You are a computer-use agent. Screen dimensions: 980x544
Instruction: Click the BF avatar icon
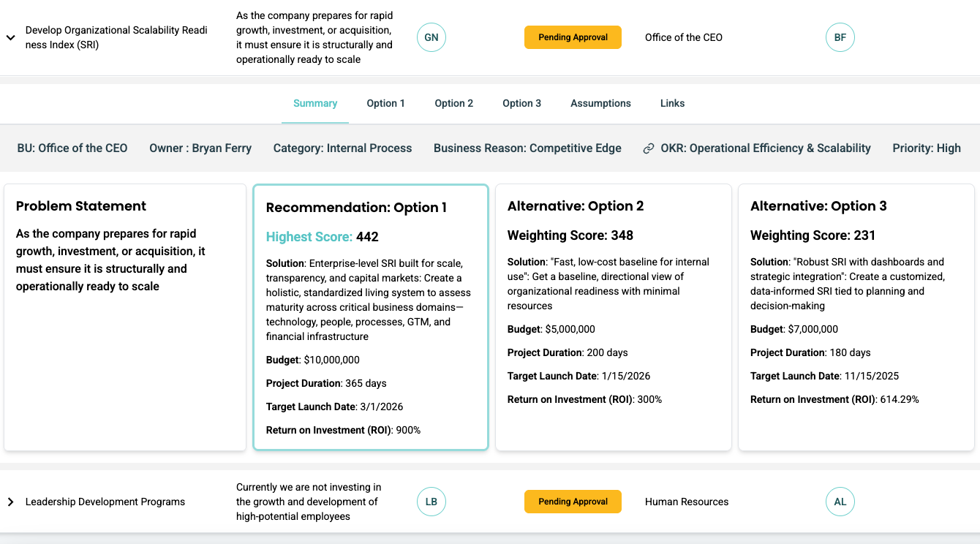(x=840, y=37)
